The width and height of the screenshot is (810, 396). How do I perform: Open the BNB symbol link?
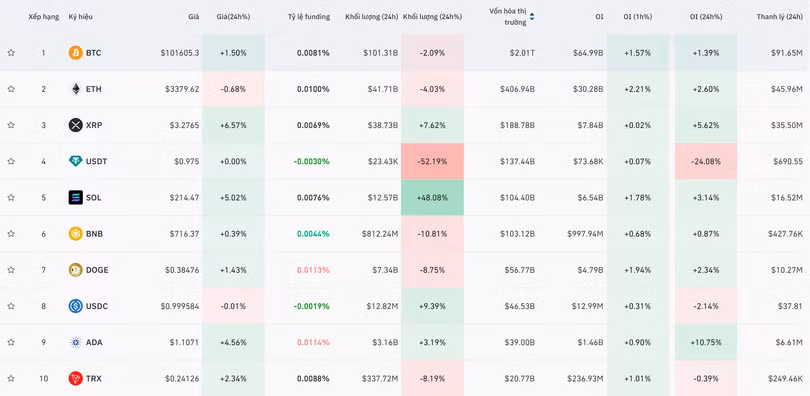pyautogui.click(x=94, y=234)
